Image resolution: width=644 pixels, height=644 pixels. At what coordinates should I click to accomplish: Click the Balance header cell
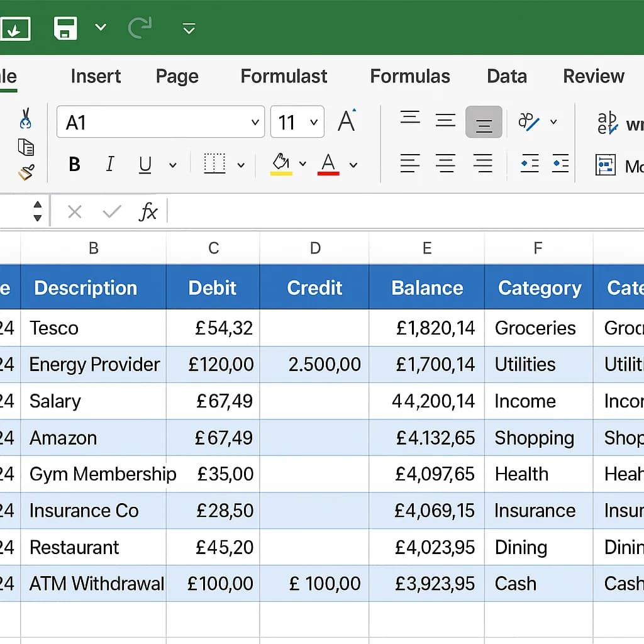point(427,287)
